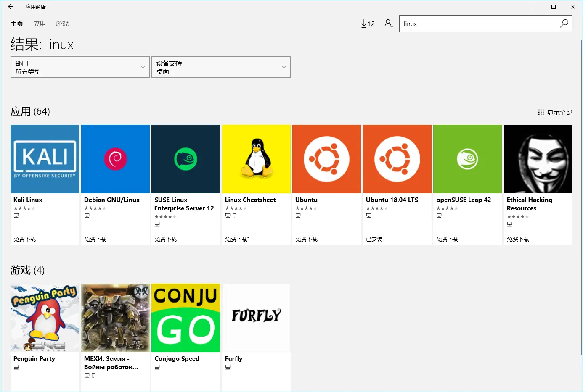
Task: Click the Ubuntu star rating
Action: tap(306, 208)
